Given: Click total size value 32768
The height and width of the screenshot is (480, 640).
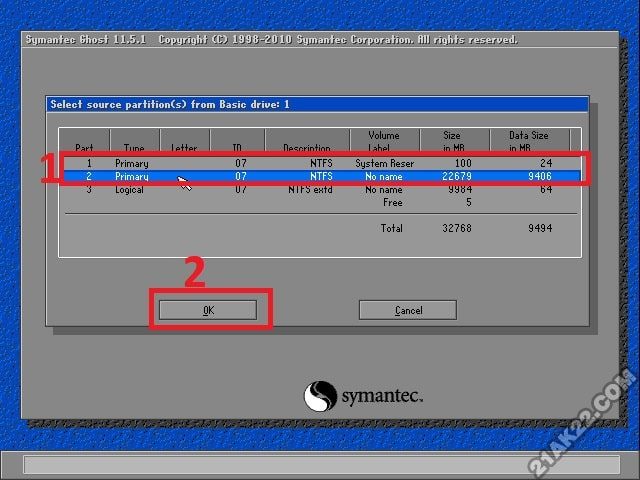Looking at the screenshot, I should tap(457, 228).
